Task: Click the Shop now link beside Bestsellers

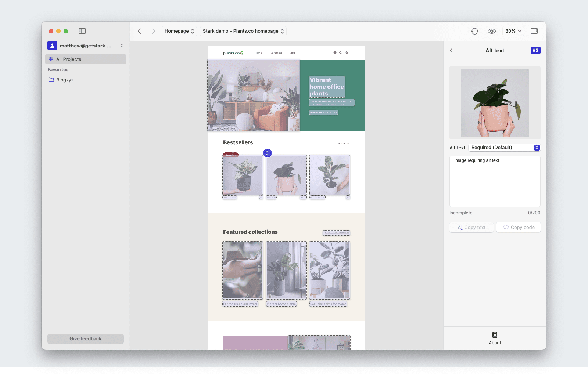Action: click(x=343, y=144)
